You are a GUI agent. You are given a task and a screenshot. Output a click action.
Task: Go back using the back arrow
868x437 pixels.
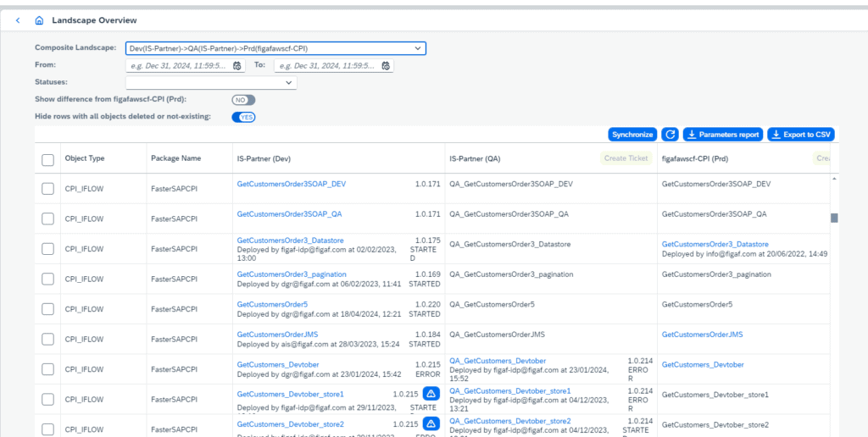click(18, 20)
